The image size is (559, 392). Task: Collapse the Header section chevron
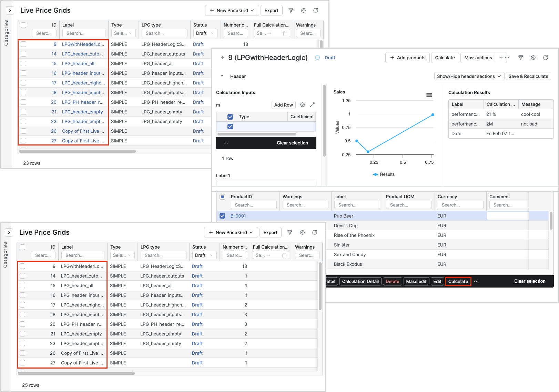[x=222, y=76]
